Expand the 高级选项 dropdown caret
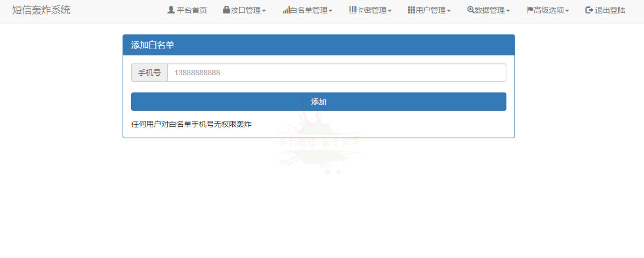The height and width of the screenshot is (258, 644). [567, 11]
